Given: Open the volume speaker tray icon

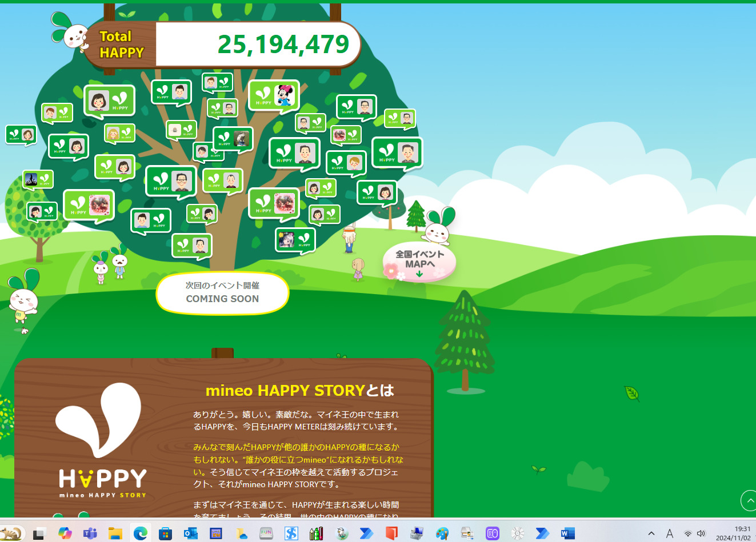Looking at the screenshot, I should 701,533.
